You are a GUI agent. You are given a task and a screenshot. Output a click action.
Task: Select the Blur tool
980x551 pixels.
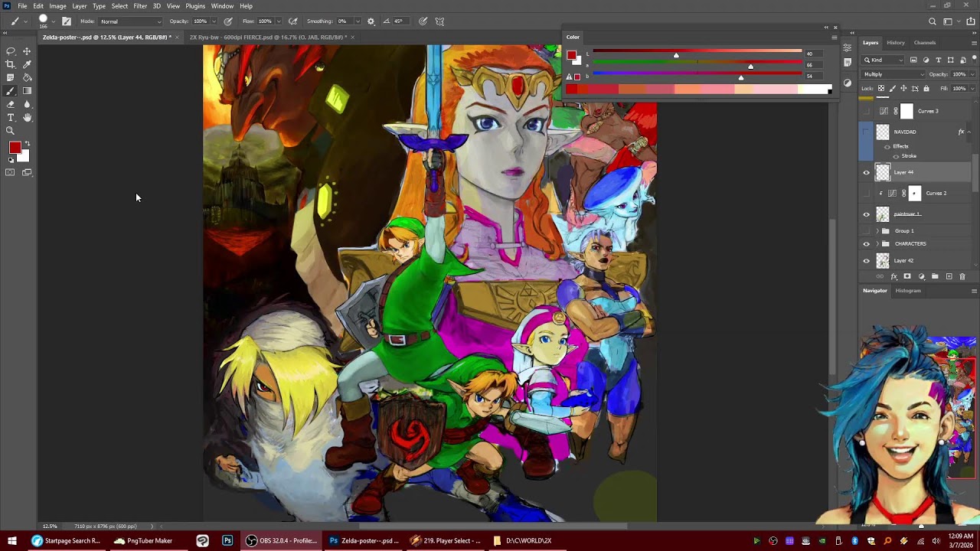tap(28, 104)
